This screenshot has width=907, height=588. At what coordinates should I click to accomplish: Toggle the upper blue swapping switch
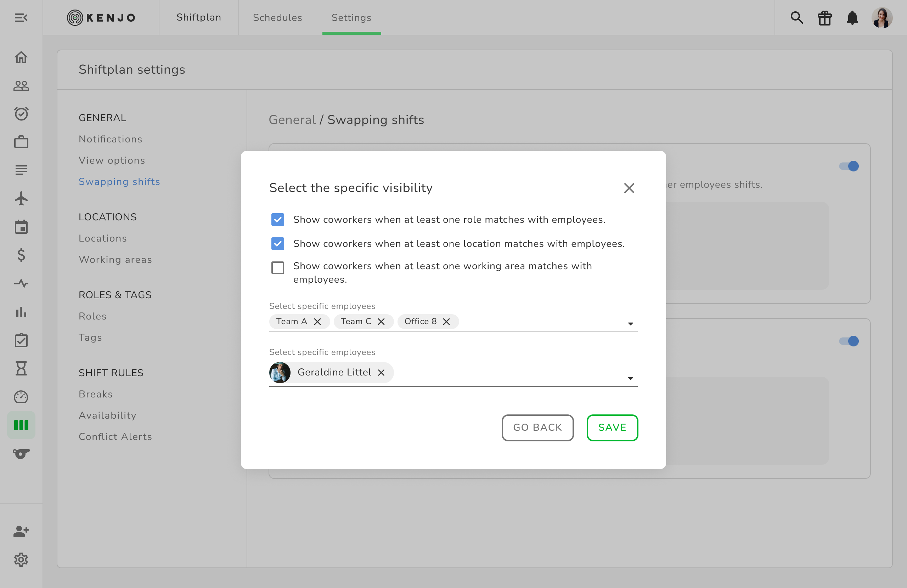(849, 166)
